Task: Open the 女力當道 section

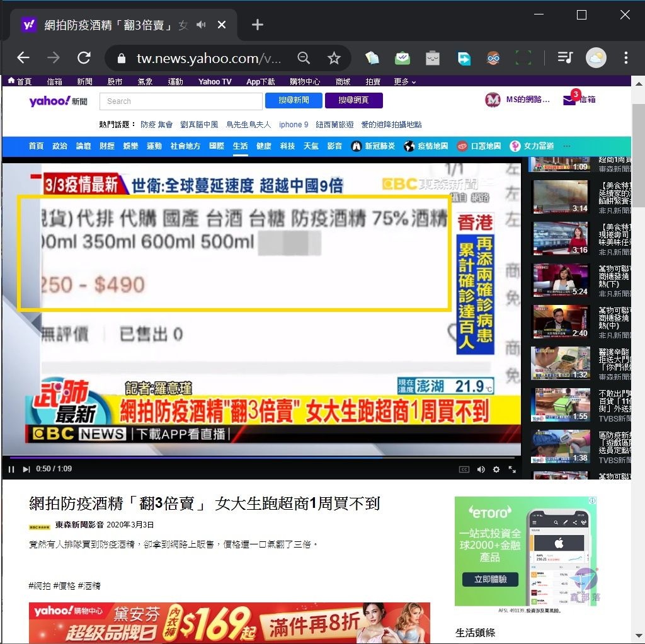Action: pos(532,146)
